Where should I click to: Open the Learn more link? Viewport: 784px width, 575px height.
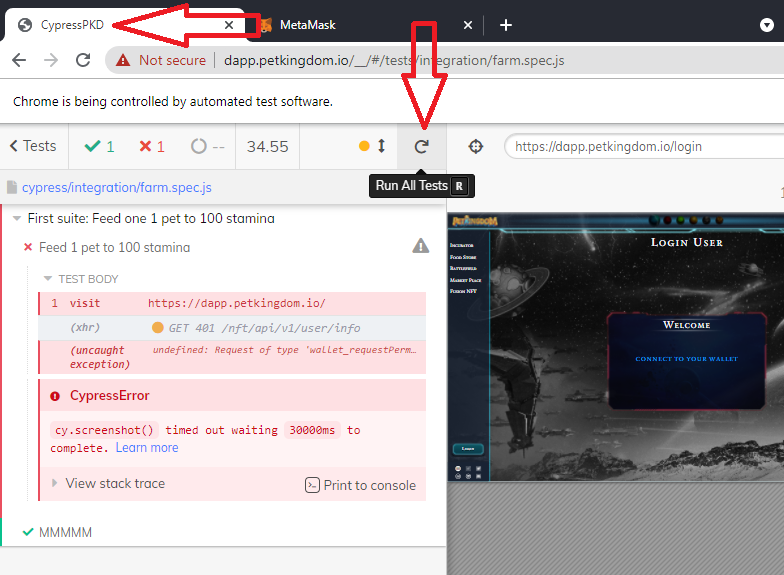[147, 448]
